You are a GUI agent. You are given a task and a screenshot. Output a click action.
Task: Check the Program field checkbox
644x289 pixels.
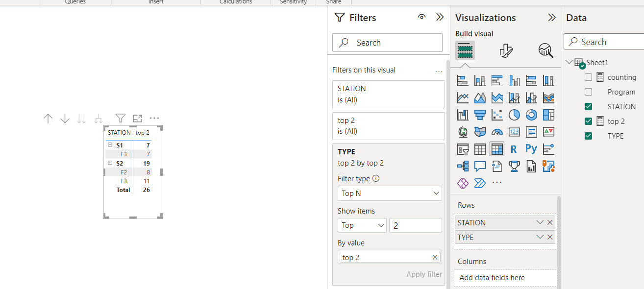click(x=589, y=92)
